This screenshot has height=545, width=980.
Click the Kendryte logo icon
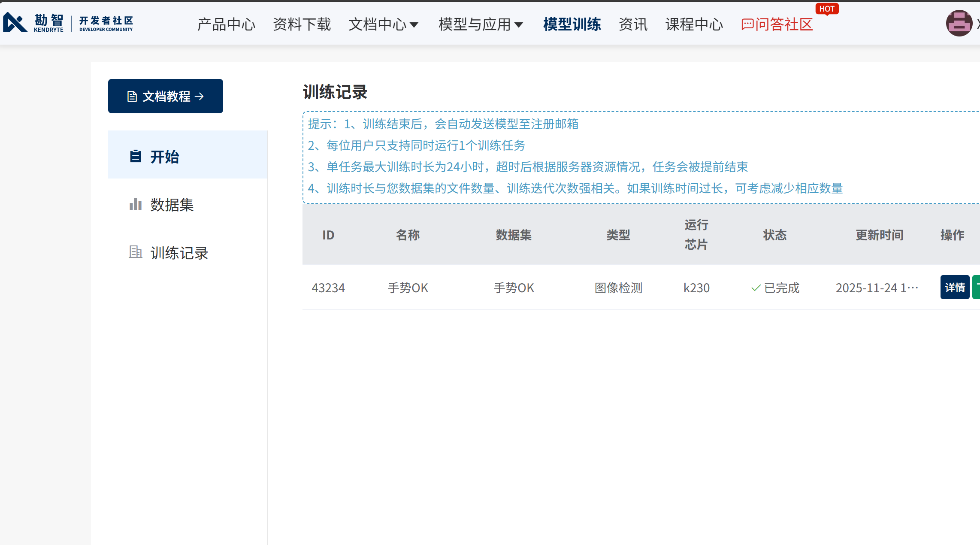point(15,23)
